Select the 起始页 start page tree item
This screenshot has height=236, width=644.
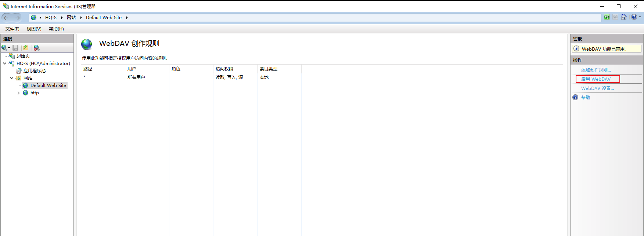23,56
